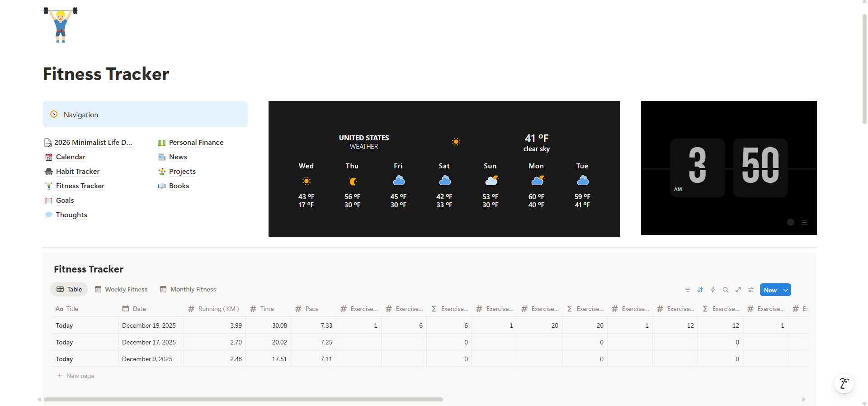Click the plus icon beside New page
Viewport: 868px width, 406px height.
coord(60,376)
